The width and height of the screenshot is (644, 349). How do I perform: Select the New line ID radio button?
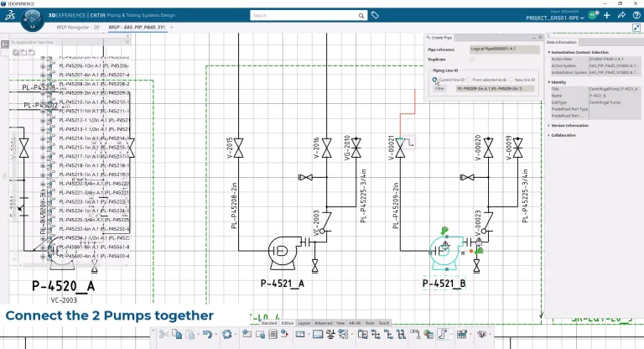click(x=511, y=80)
